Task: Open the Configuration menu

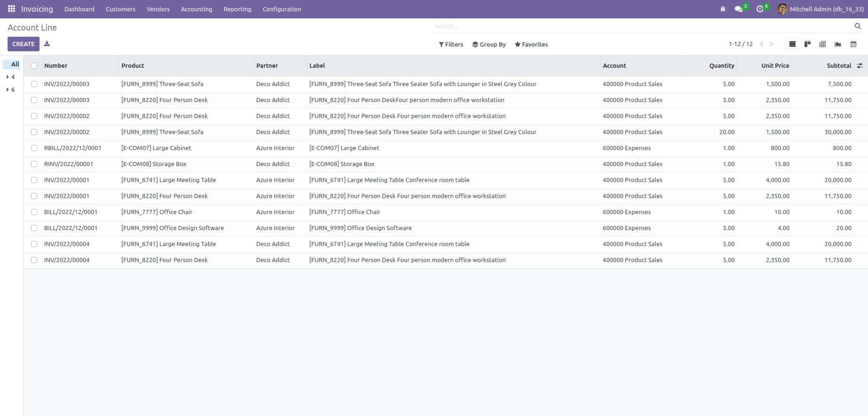Action: (x=282, y=9)
